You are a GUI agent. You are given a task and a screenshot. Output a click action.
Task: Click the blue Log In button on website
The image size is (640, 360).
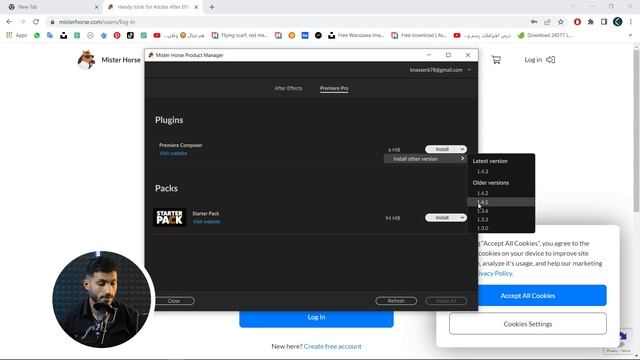(x=316, y=318)
